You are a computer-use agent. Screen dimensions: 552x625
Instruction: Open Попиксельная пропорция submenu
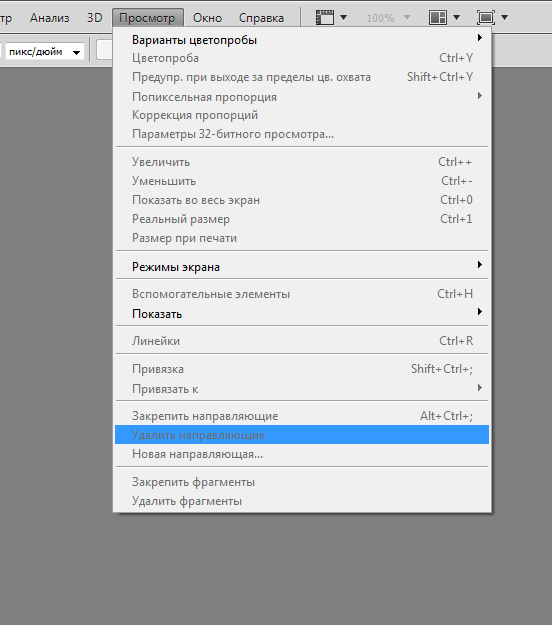[x=302, y=97]
